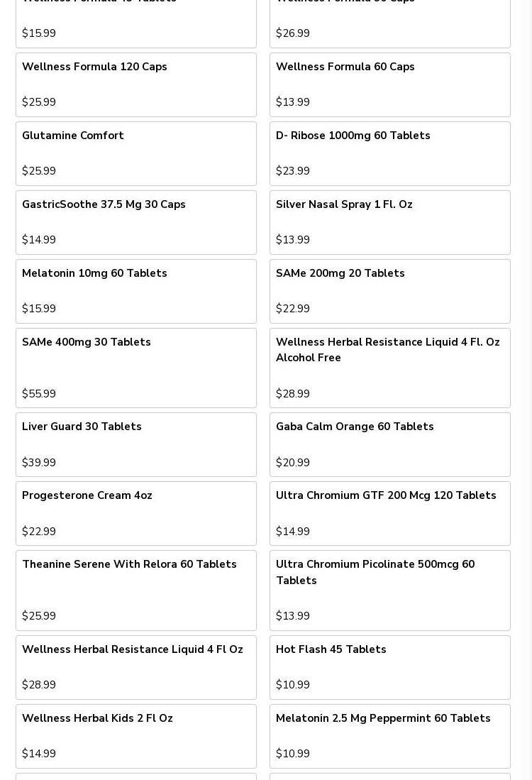532x780 pixels.
Task: Choose Gaba Calm Orange 60 Tablets
Action: click(390, 445)
